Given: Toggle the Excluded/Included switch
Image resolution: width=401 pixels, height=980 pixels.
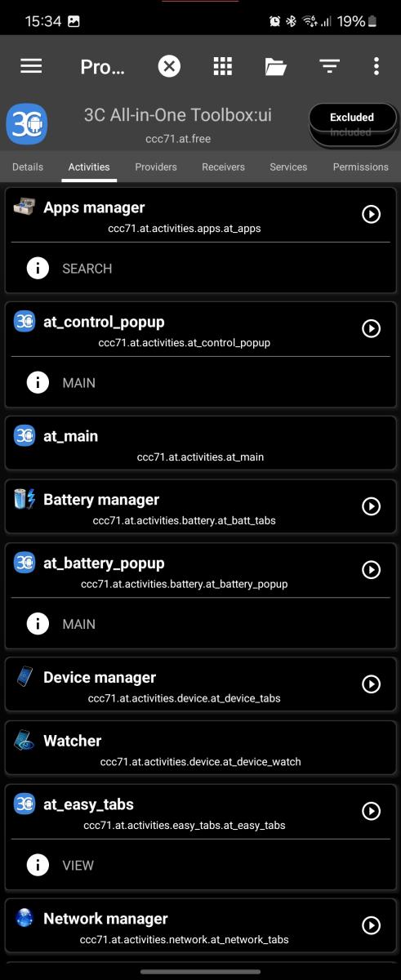Looking at the screenshot, I should [353, 125].
